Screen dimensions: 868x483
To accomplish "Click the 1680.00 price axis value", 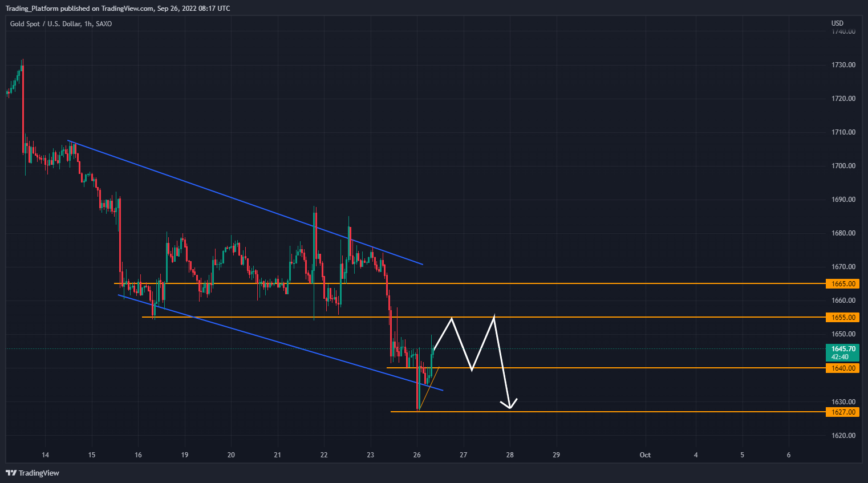I will click(843, 233).
